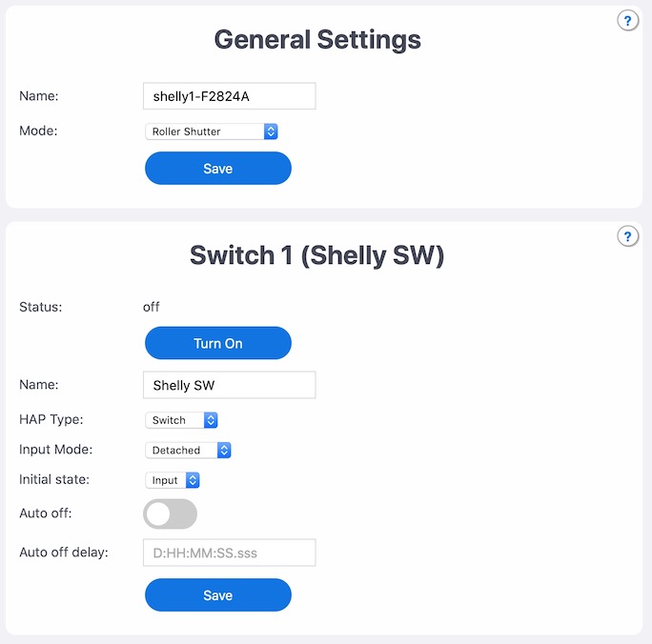Click the HAP Type label
652x644 pixels.
point(51,419)
